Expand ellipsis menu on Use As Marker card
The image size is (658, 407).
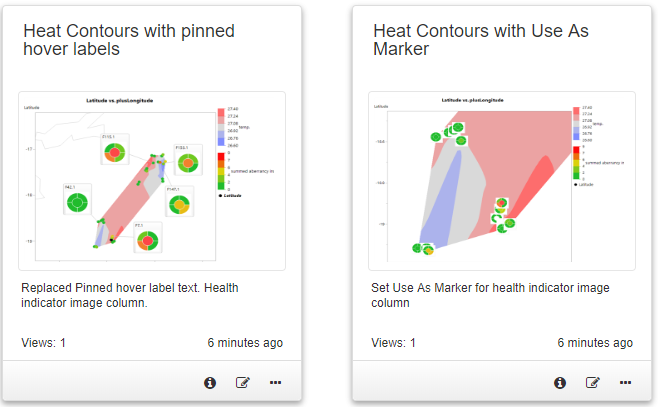[625, 382]
